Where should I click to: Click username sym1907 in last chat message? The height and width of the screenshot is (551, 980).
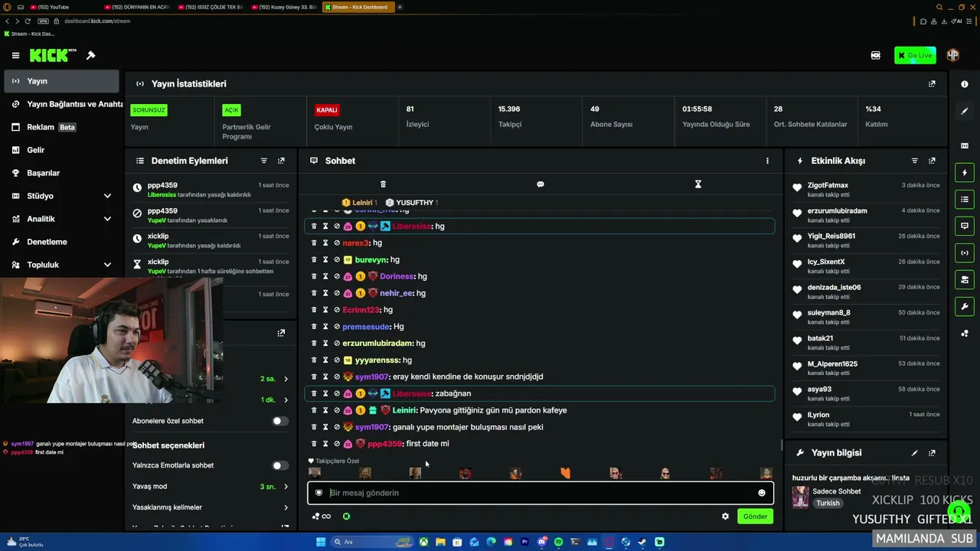click(372, 427)
